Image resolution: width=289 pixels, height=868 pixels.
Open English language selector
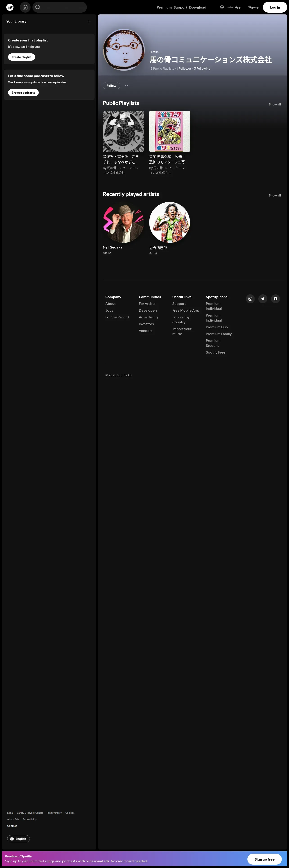[18, 839]
